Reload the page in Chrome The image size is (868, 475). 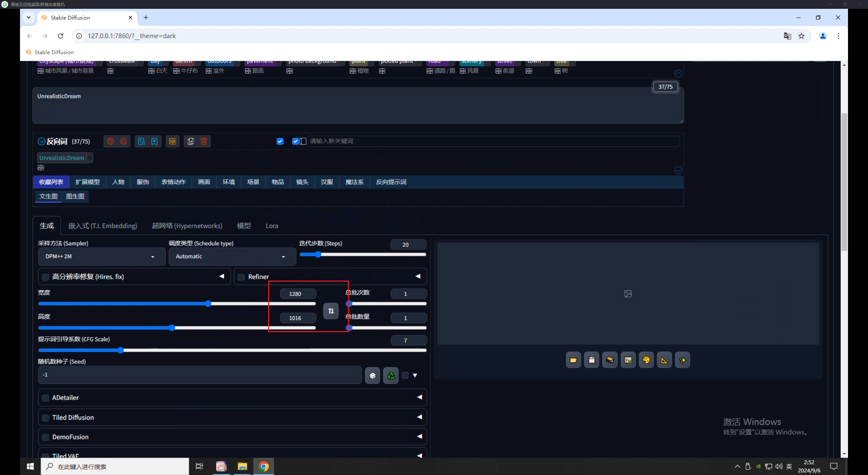60,36
